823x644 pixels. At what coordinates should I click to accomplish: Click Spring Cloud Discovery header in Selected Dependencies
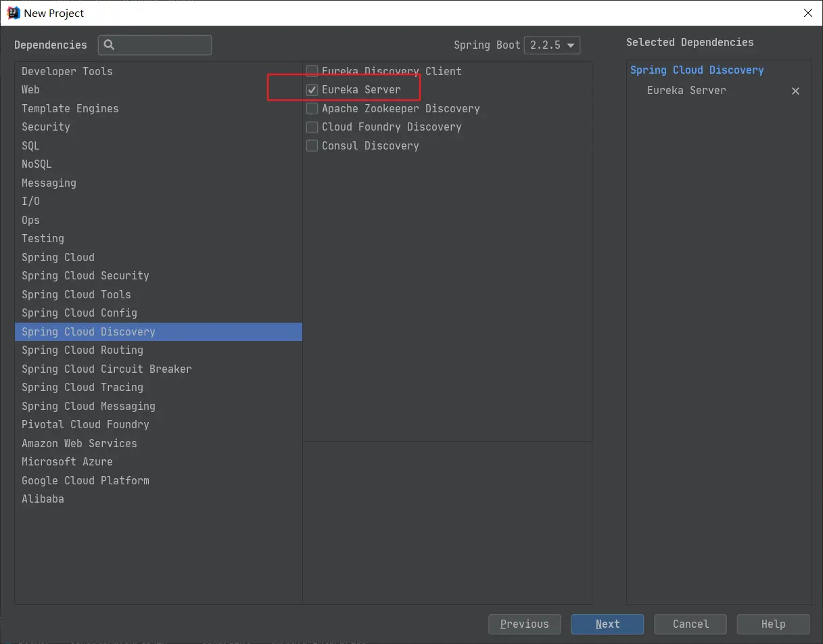click(x=697, y=70)
